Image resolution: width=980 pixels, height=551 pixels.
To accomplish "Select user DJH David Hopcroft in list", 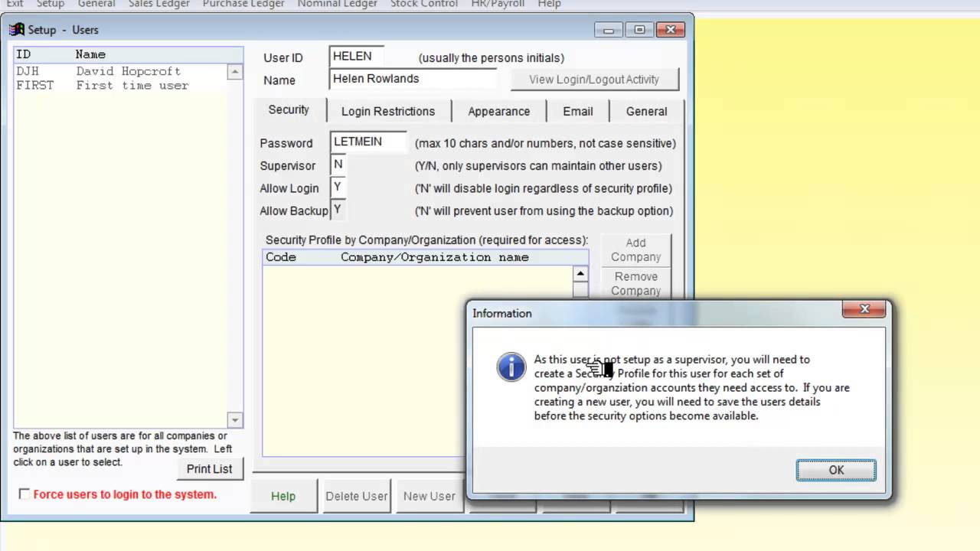I will point(121,71).
